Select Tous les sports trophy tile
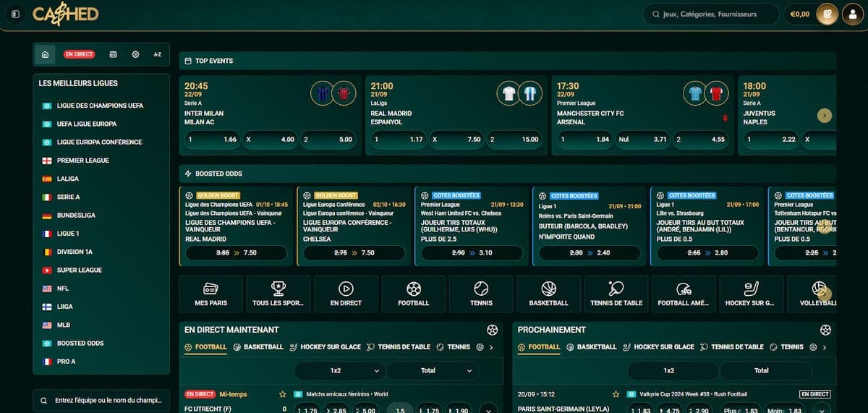Screen dimensions: 868x413 278,294
